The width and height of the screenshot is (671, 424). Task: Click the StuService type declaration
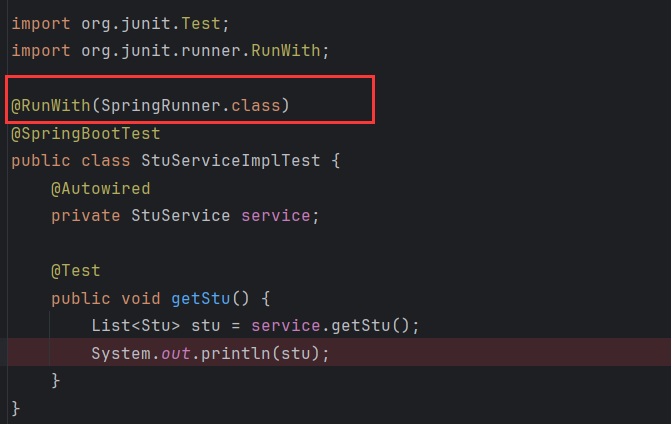point(181,216)
